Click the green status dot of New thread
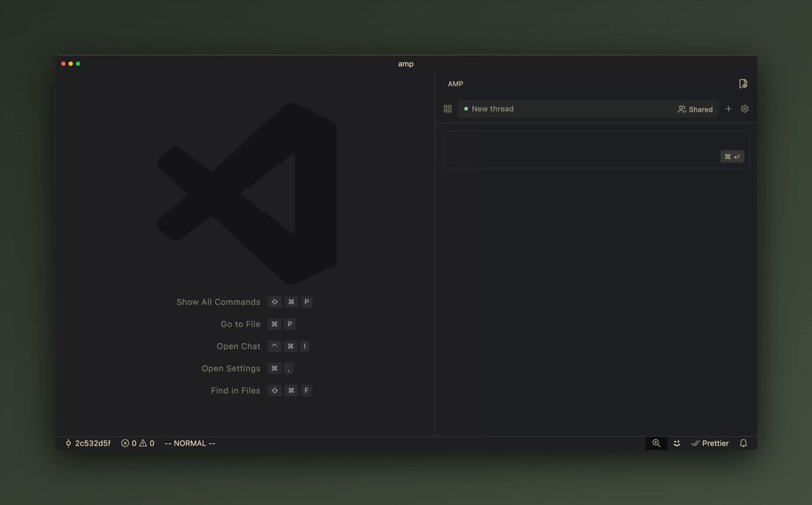 466,109
